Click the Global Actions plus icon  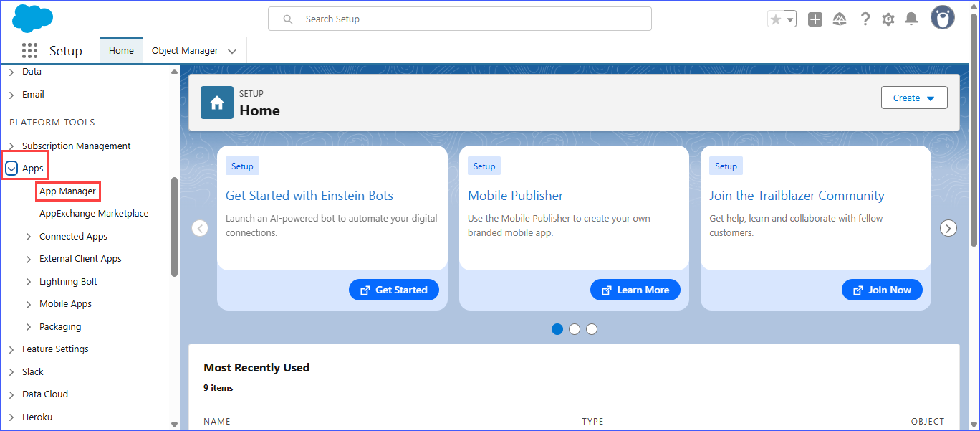815,19
